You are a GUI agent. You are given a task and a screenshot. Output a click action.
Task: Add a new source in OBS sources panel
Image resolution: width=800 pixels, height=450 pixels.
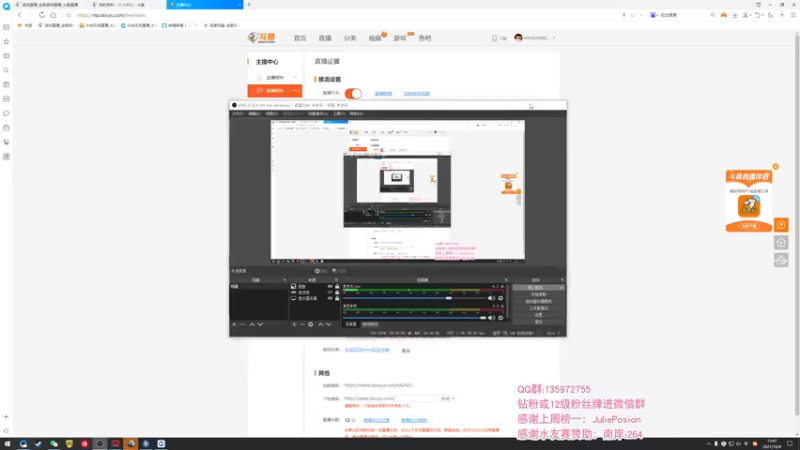(x=294, y=324)
